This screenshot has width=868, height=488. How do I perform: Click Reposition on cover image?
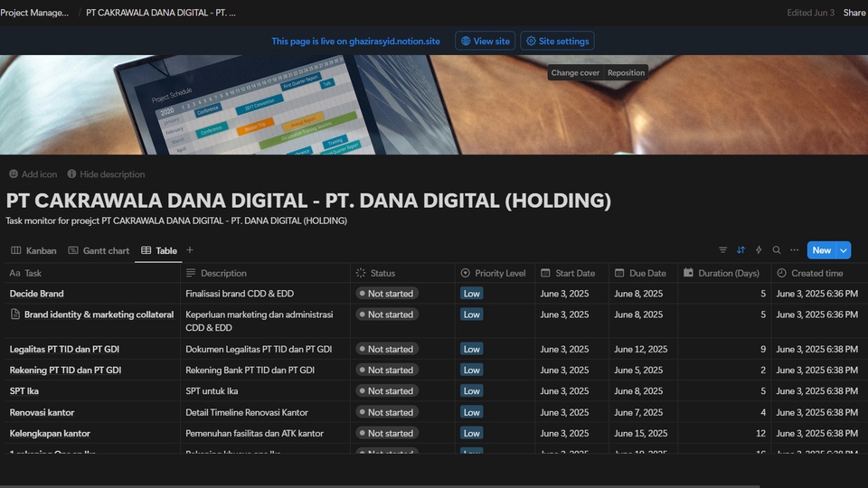[x=626, y=72]
